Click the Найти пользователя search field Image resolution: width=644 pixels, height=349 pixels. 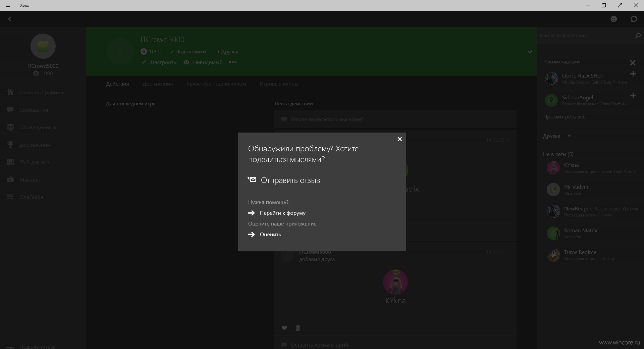click(585, 35)
